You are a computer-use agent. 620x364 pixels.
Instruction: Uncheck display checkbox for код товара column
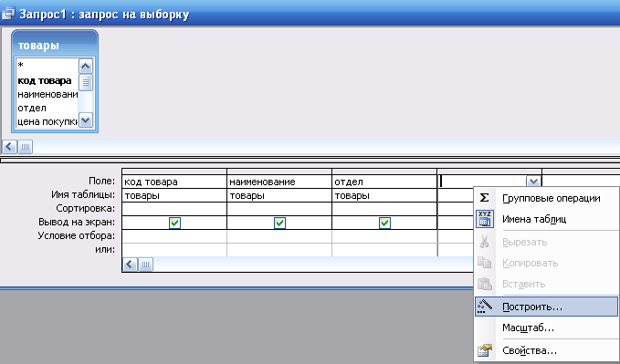coord(174,223)
